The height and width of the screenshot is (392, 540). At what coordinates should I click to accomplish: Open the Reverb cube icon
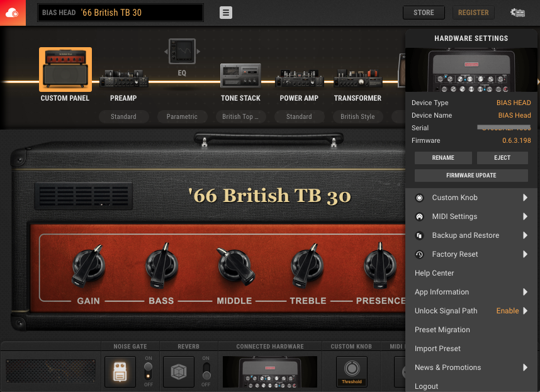179,372
